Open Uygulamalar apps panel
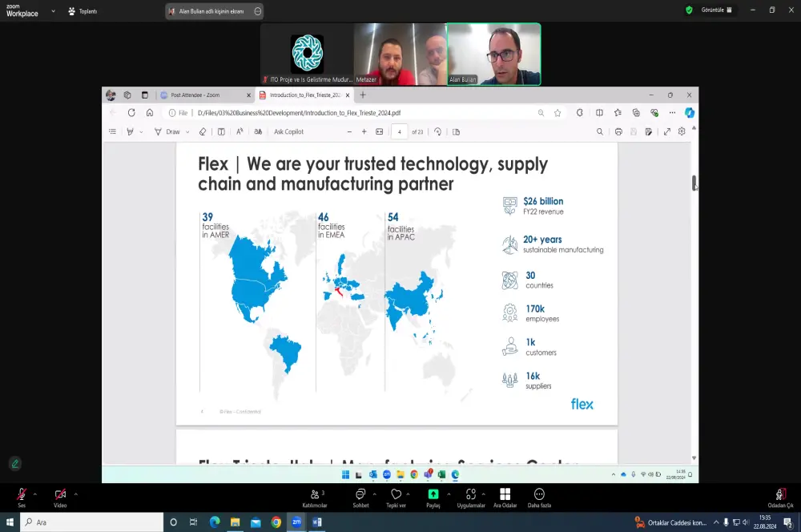Viewport: 801px width, 532px height. 471,498
